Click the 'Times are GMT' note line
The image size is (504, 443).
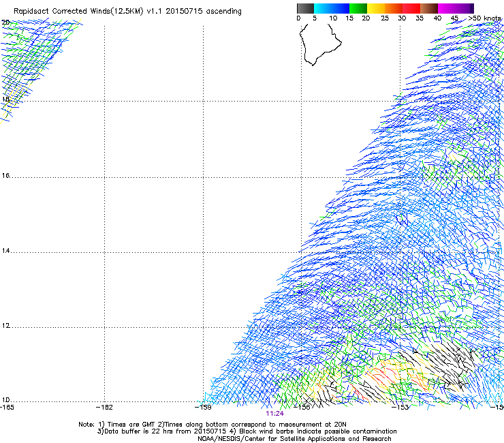click(212, 425)
